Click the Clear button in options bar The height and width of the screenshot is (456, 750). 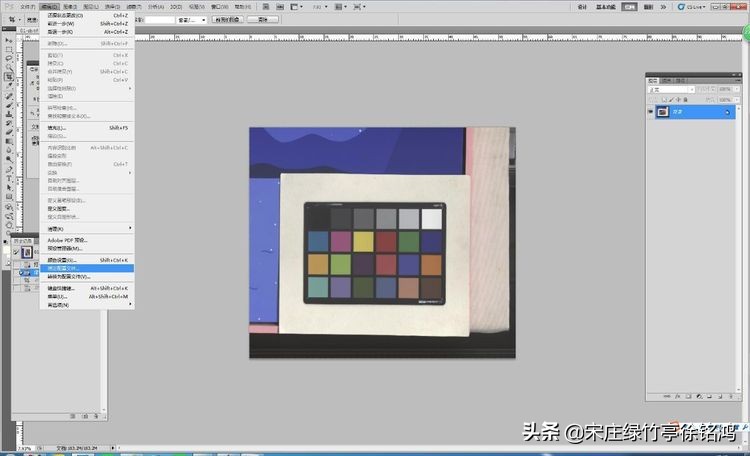263,20
